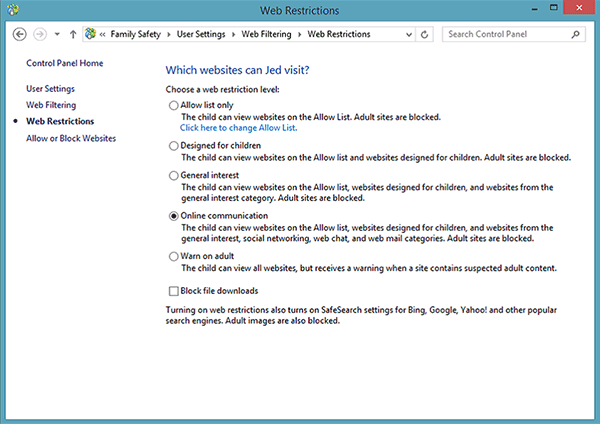Screen dimensions: 600x424
Task: Go to Control Panel Home
Action: [x=65, y=64]
